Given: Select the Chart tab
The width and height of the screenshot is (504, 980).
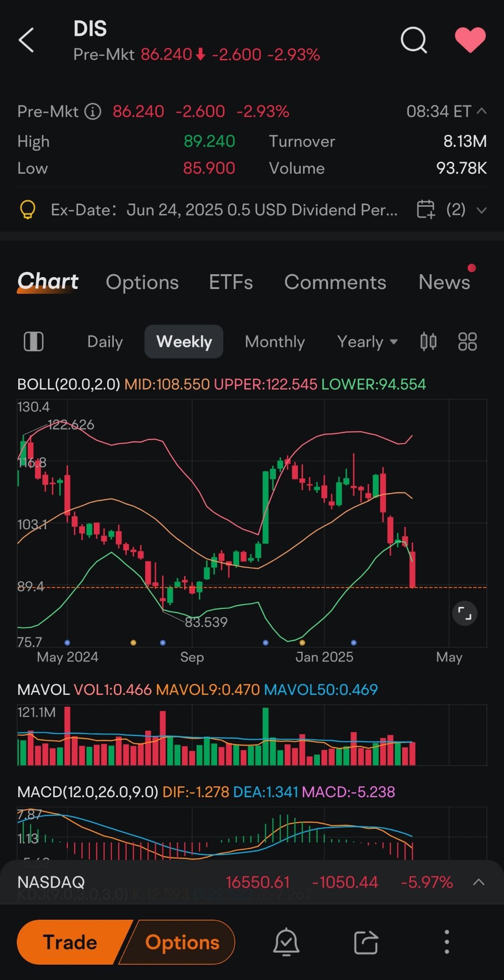Looking at the screenshot, I should point(48,281).
